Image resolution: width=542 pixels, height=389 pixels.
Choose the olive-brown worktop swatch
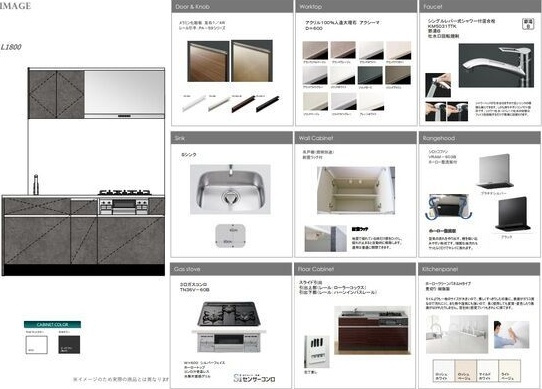click(398, 75)
